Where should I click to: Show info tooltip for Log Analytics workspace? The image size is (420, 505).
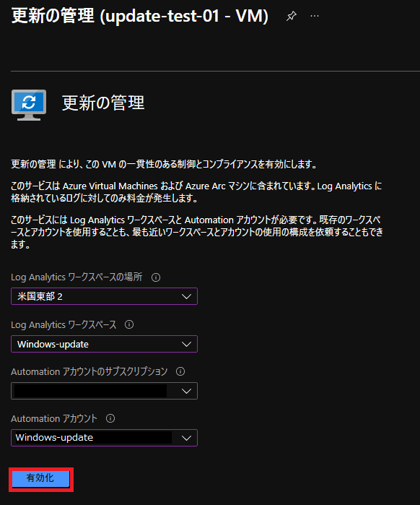(129, 324)
